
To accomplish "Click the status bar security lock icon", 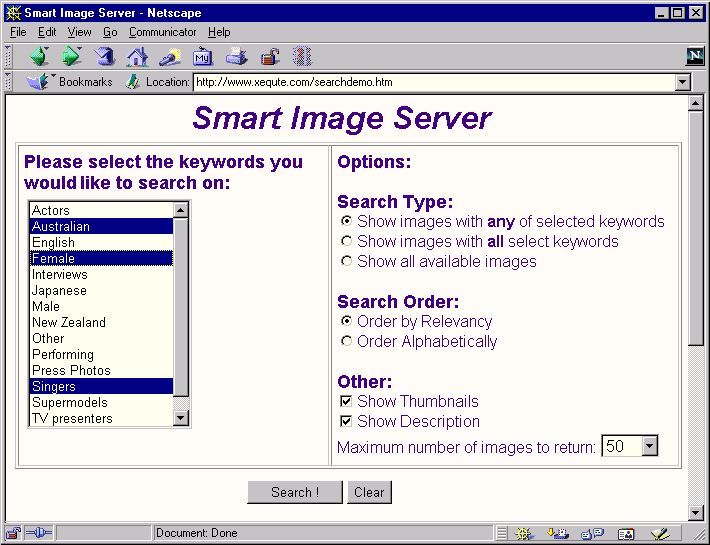I will [x=13, y=533].
